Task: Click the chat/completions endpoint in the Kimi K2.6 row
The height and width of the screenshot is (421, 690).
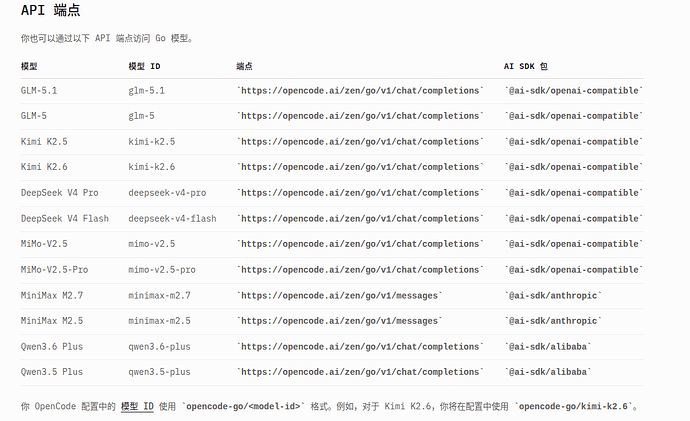Action: 360,167
